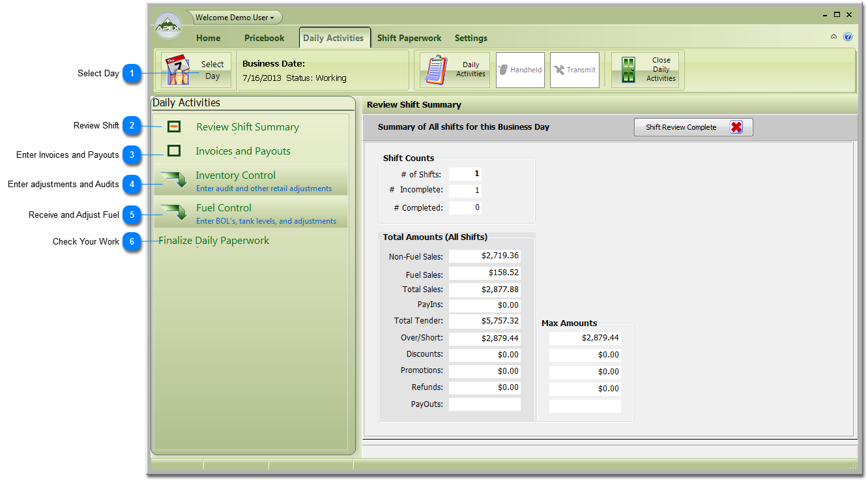Screen dimensions: 868x480
Task: Click the green arrow beside Fuel Control
Action: pos(174,212)
